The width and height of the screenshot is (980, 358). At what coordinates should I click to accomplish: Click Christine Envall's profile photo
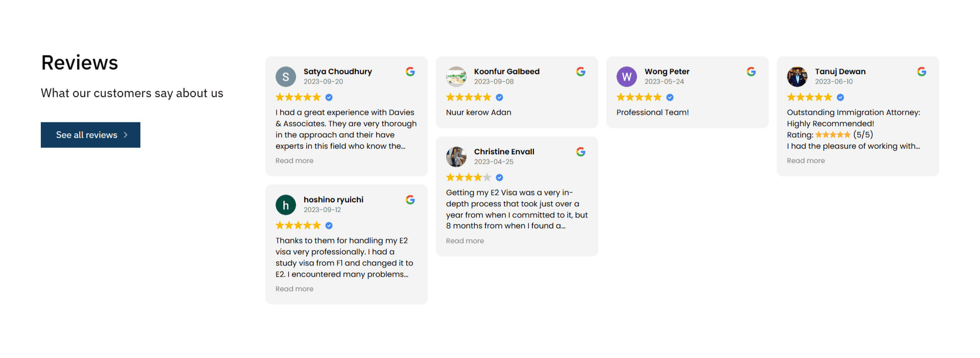click(456, 157)
